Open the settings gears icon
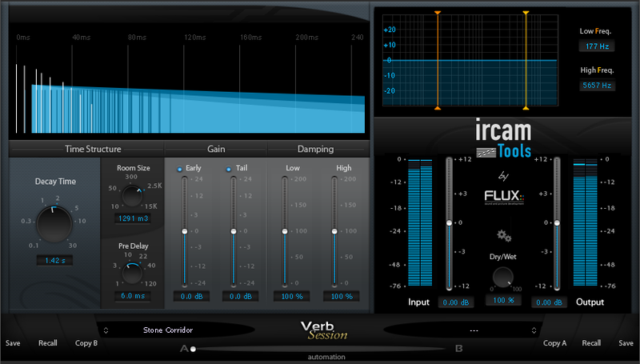The image size is (640, 364). (504, 236)
